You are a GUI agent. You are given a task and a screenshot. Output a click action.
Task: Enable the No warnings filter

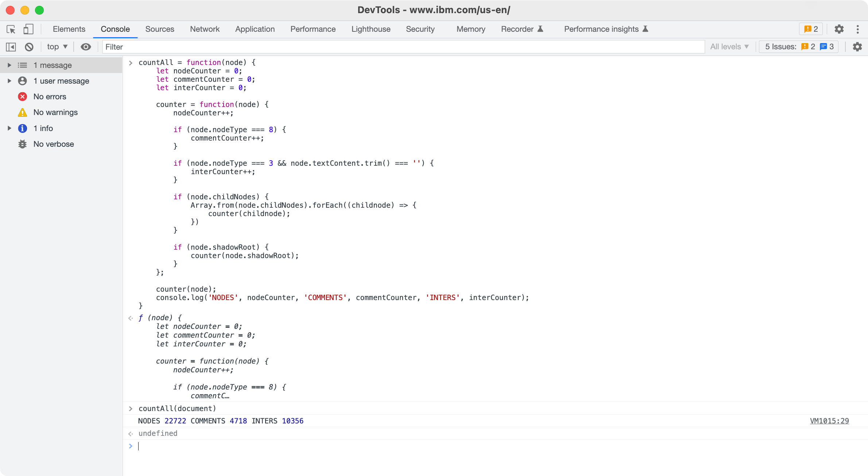point(55,112)
